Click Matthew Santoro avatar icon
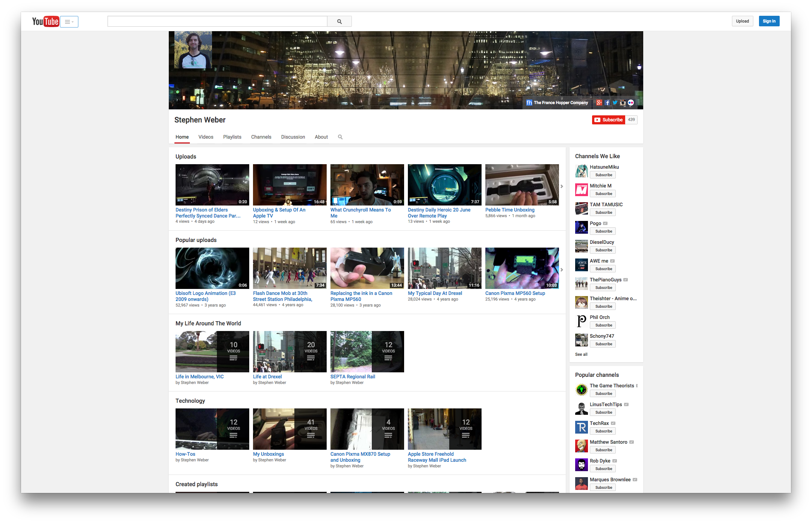 pyautogui.click(x=581, y=446)
